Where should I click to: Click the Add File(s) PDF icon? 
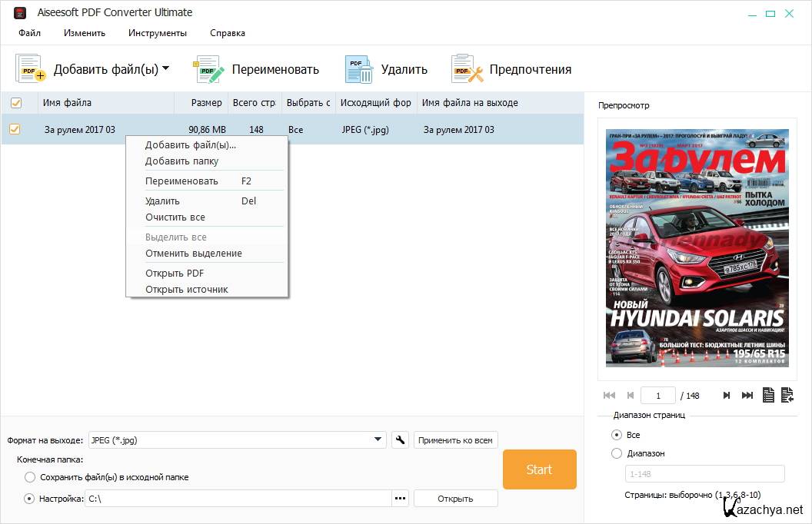tap(31, 69)
